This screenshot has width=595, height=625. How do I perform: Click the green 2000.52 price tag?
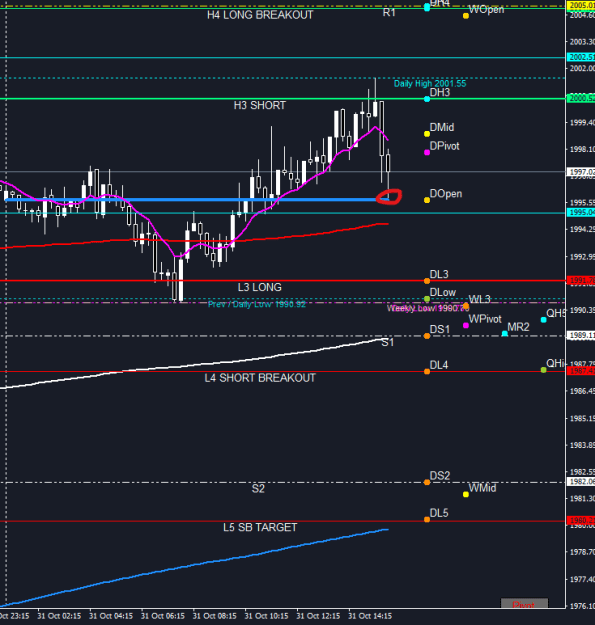(581, 98)
